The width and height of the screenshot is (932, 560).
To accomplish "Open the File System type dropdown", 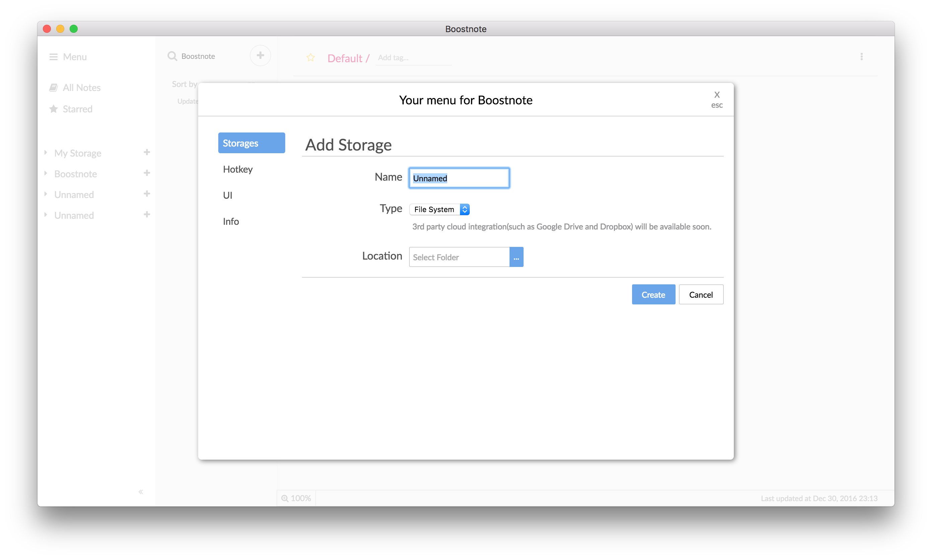I will click(x=439, y=209).
